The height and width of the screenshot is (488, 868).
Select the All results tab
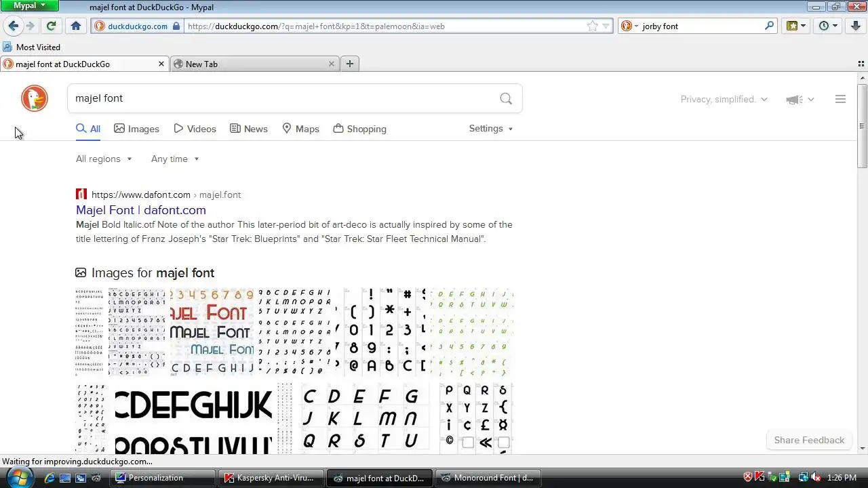(x=88, y=129)
